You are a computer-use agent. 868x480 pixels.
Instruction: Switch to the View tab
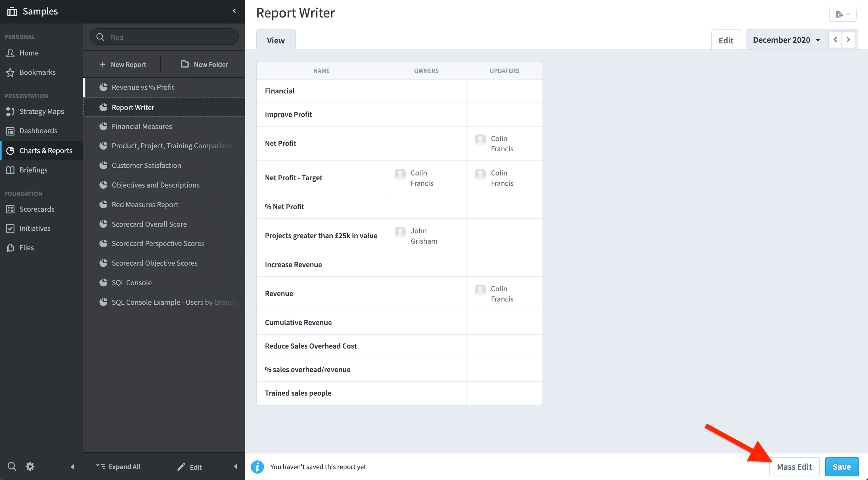pyautogui.click(x=276, y=40)
